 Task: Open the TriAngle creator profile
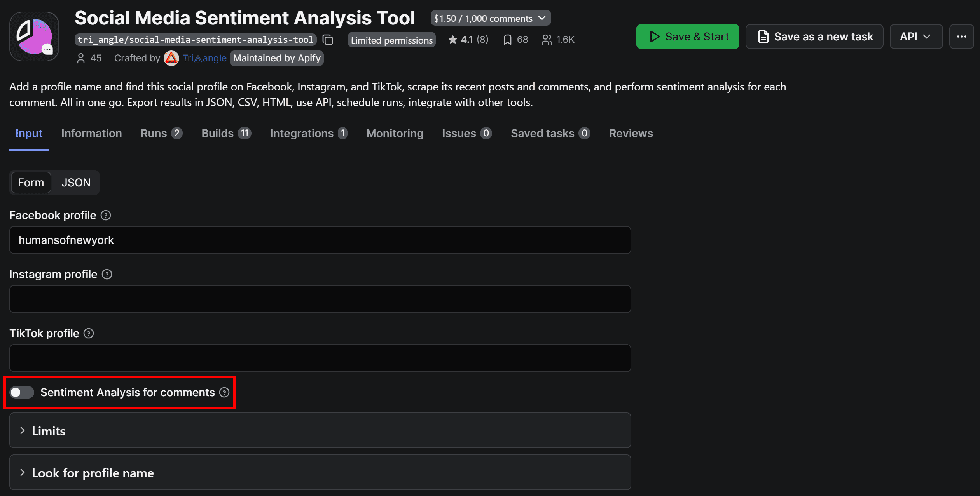205,58
